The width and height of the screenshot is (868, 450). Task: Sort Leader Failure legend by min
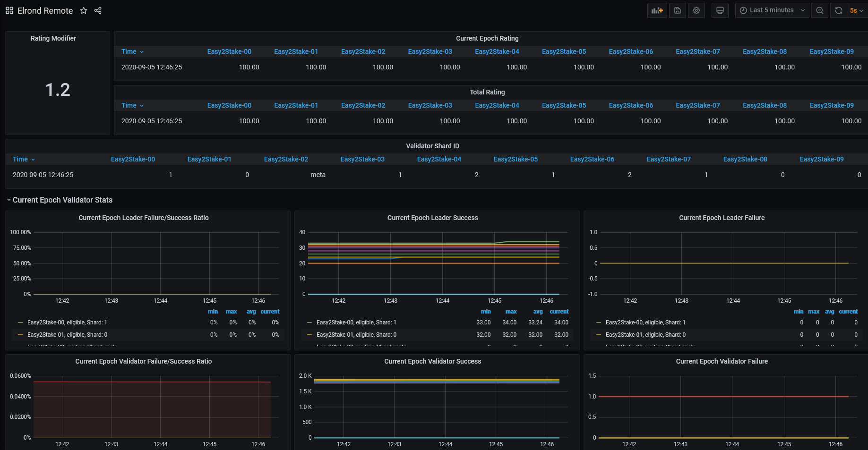tap(798, 312)
